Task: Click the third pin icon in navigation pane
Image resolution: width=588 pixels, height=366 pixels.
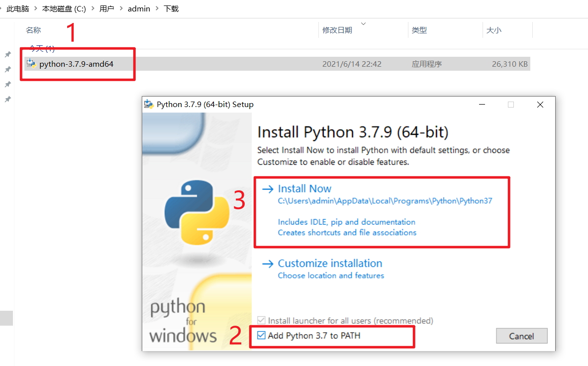Action: tap(7, 85)
